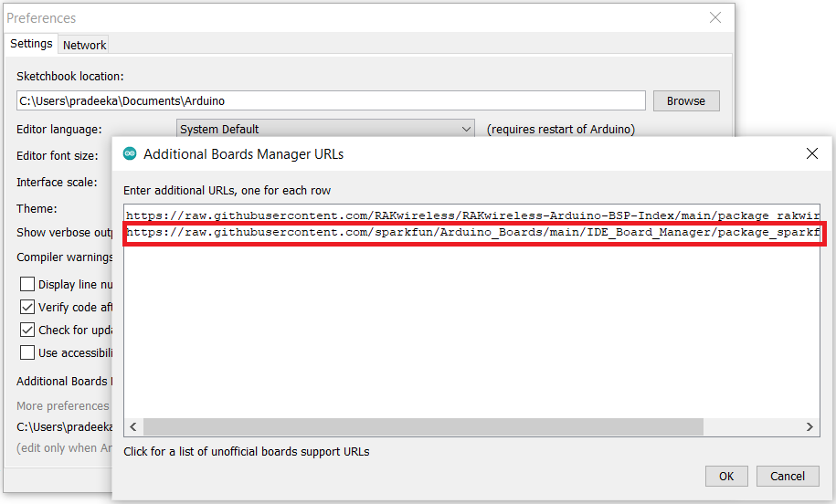836x504 pixels.
Task: Open the unofficial boards support URLs link
Action: click(247, 451)
